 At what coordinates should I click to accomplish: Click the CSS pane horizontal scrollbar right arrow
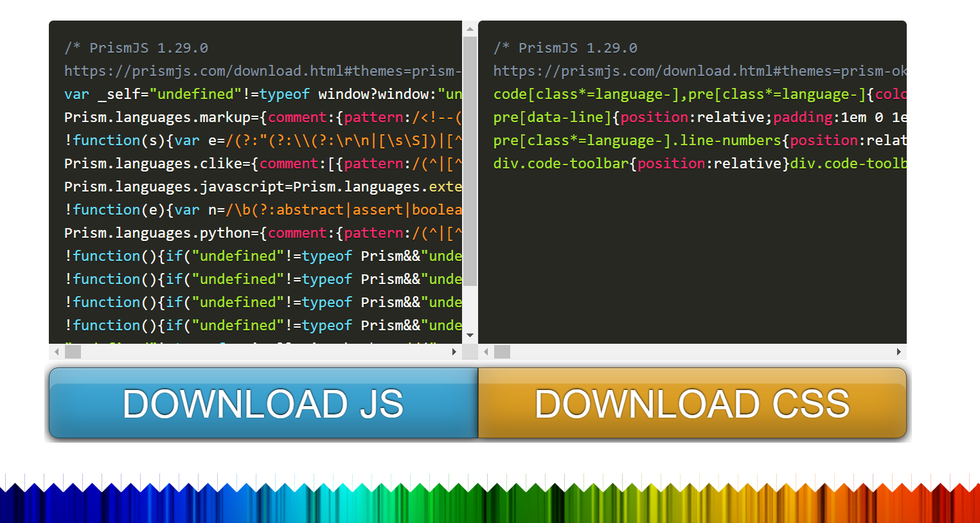[x=898, y=351]
